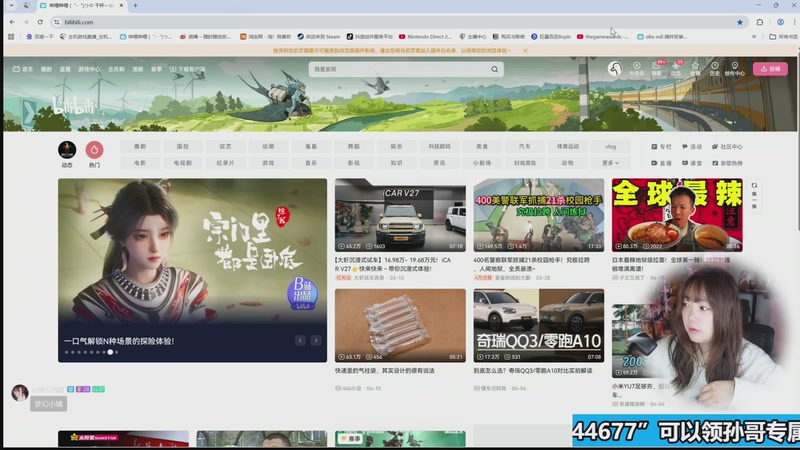800x450 pixels.
Task: Select 国创 category button
Action: click(x=183, y=146)
